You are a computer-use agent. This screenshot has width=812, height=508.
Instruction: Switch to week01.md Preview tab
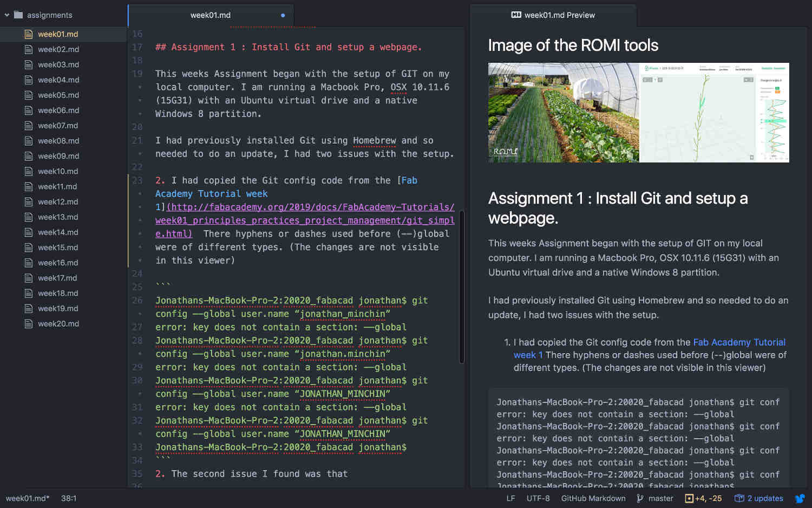(553, 15)
